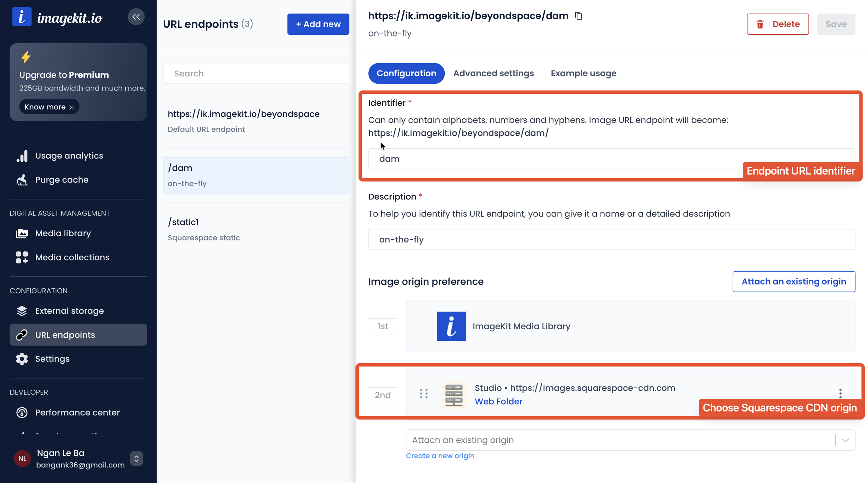Open three-dot menu for Studio origin
868x483 pixels.
(x=840, y=393)
